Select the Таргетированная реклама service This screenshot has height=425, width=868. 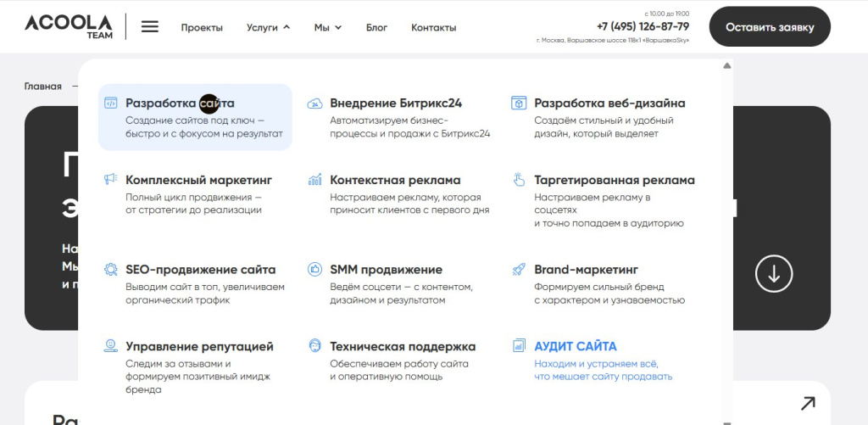(615, 180)
